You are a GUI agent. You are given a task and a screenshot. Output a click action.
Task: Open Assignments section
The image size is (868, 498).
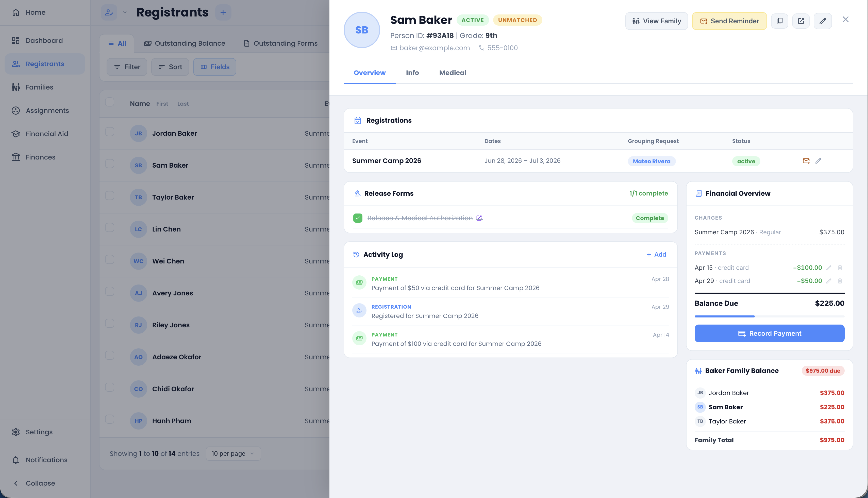[45, 111]
